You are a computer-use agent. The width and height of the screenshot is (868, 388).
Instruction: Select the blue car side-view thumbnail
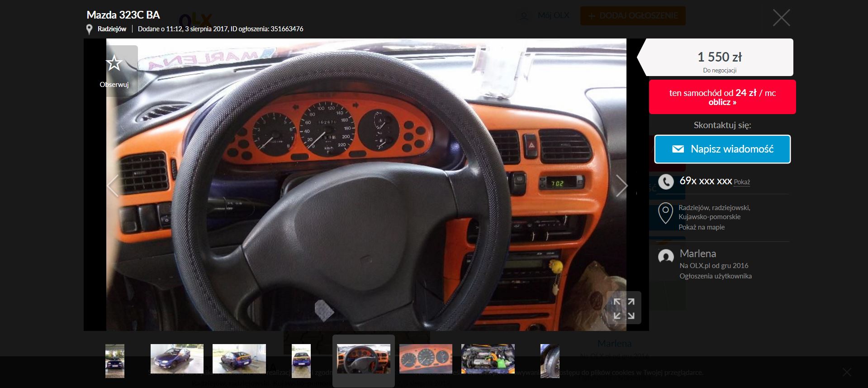tap(177, 359)
